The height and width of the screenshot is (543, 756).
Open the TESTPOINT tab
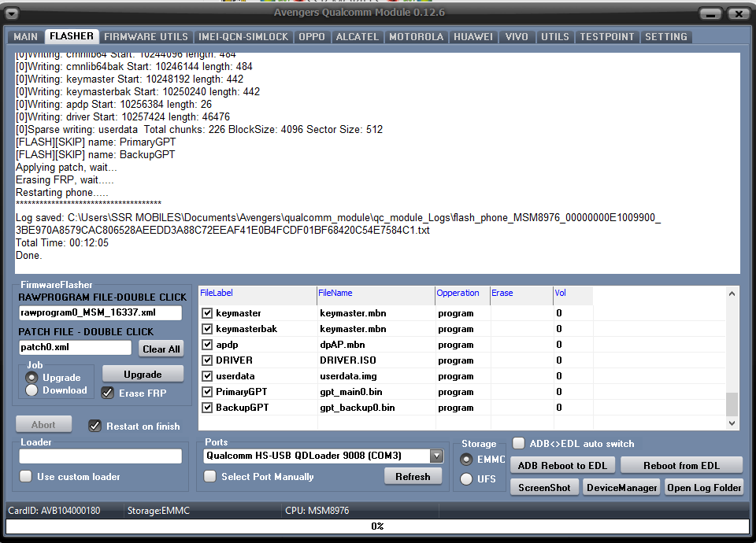click(607, 37)
